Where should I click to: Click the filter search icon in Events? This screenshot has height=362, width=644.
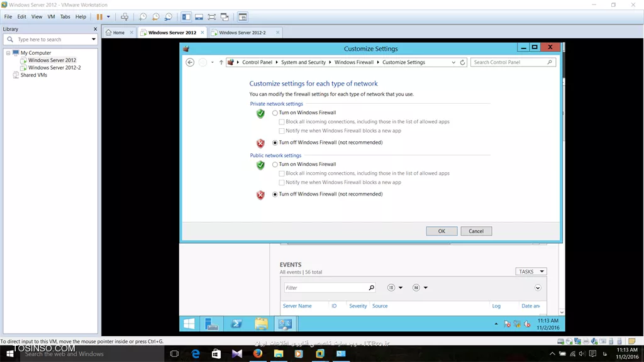pyautogui.click(x=371, y=288)
